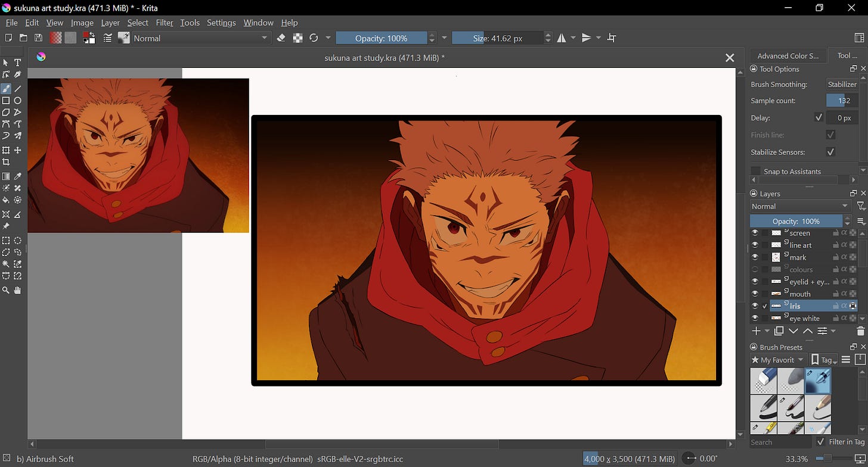The height and width of the screenshot is (467, 868).
Task: Click the foreground/background color swatch
Action: point(89,38)
